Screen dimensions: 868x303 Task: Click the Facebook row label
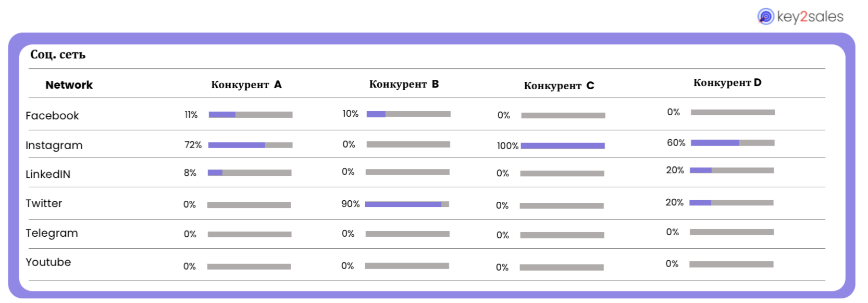(x=52, y=116)
